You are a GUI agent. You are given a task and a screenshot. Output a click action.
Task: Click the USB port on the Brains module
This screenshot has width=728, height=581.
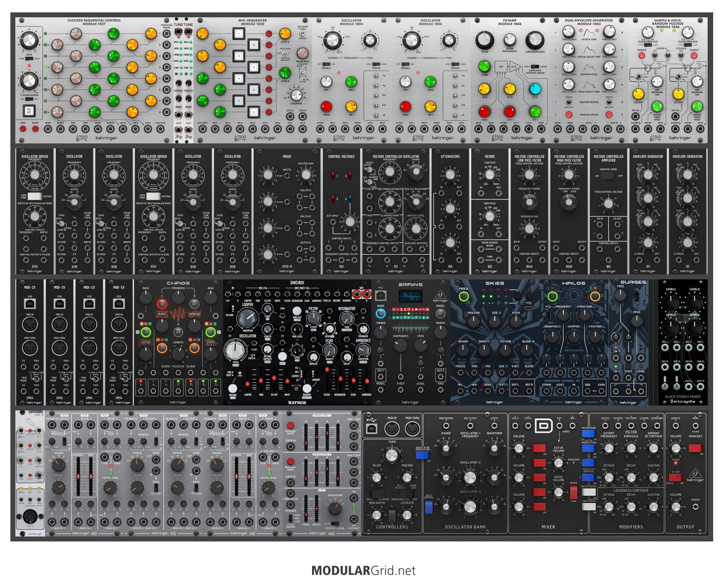tap(381, 296)
